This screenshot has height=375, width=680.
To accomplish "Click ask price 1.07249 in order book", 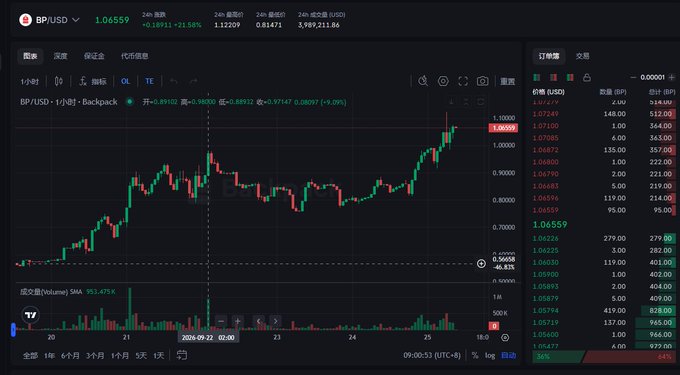I will pyautogui.click(x=546, y=114).
